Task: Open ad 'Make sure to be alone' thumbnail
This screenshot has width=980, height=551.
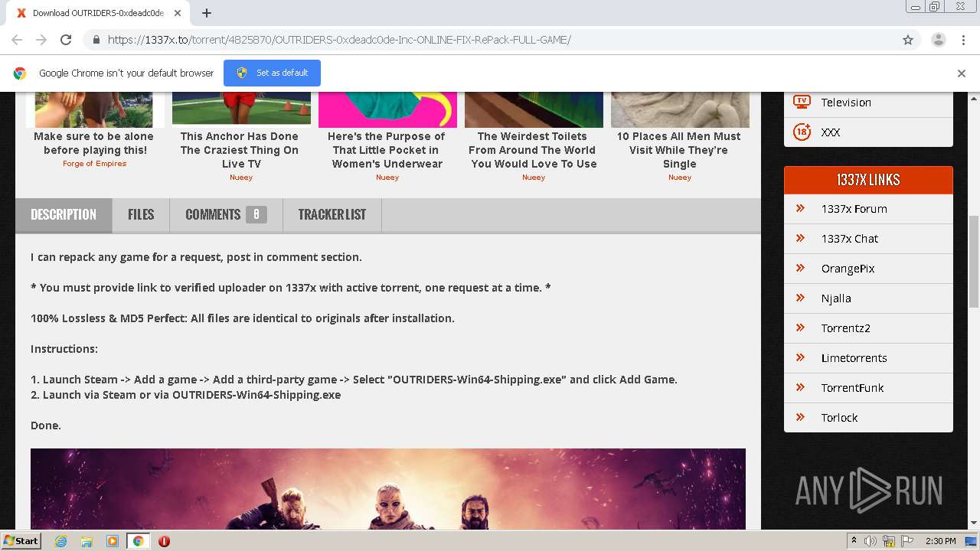Action: 93,109
